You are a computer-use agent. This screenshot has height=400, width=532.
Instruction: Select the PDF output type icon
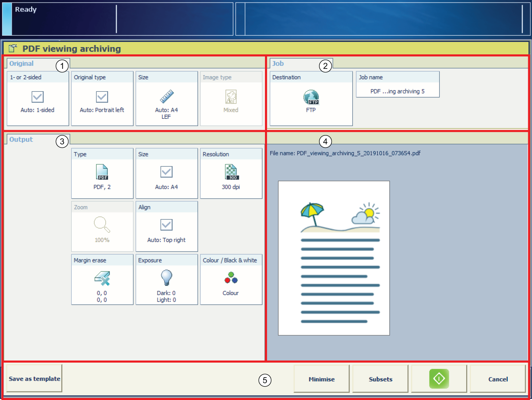[x=102, y=172]
